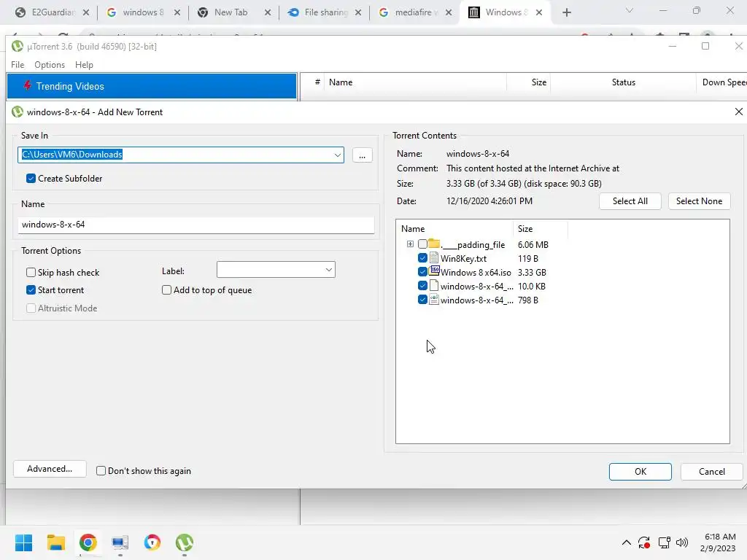Uncheck the Win8Key.txt checkbox
The width and height of the screenshot is (747, 560).
(x=422, y=258)
